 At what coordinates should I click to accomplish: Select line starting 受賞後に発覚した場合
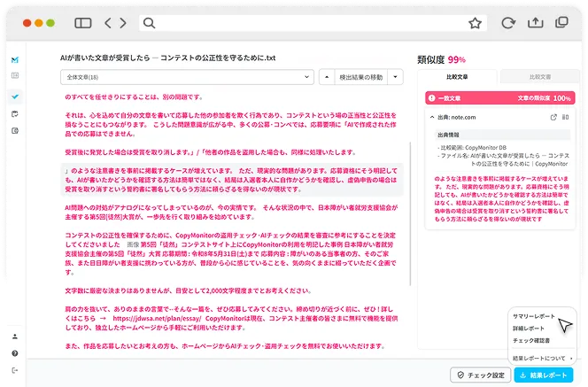pyautogui.click(x=210, y=152)
